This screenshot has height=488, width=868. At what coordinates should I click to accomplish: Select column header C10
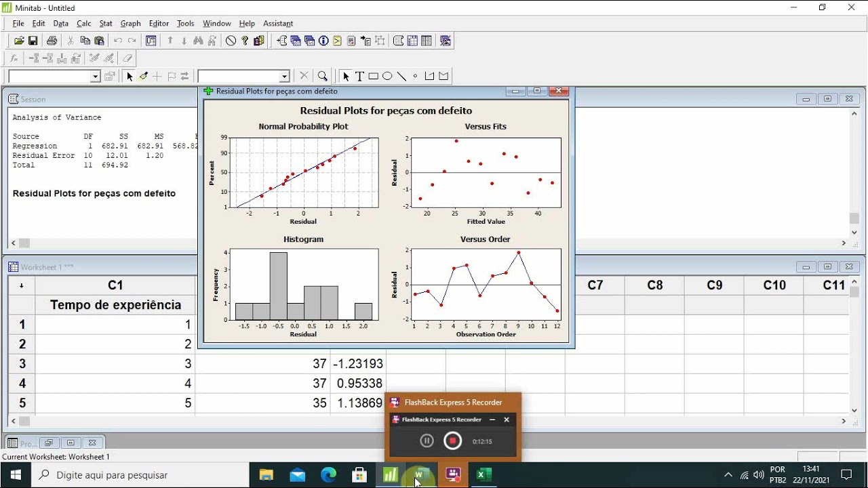tap(774, 285)
